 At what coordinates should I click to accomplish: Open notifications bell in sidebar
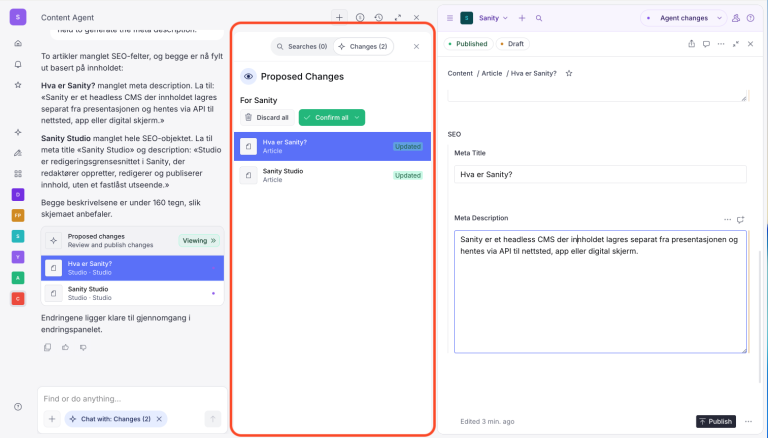pos(18,64)
